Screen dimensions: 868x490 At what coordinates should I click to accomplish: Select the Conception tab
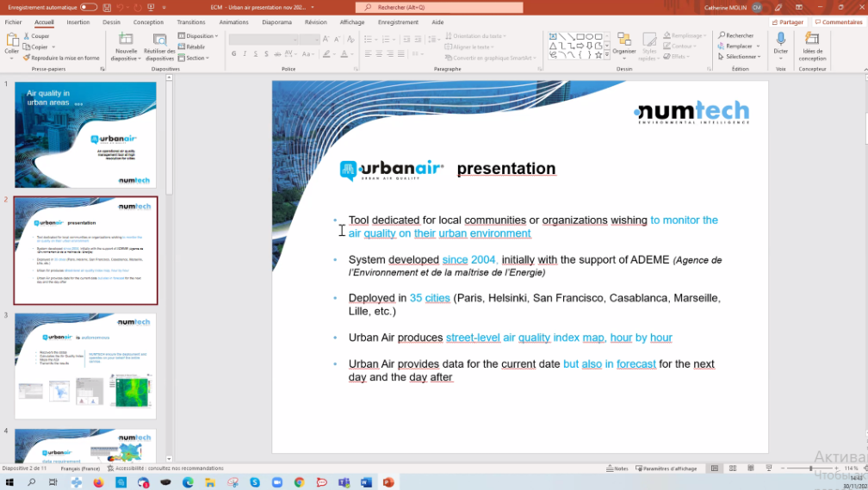click(148, 22)
